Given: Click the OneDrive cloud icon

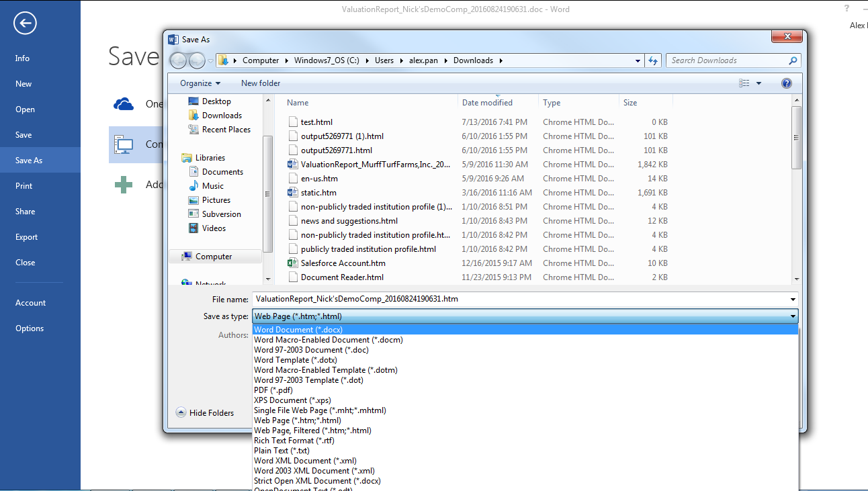Looking at the screenshot, I should point(124,104).
